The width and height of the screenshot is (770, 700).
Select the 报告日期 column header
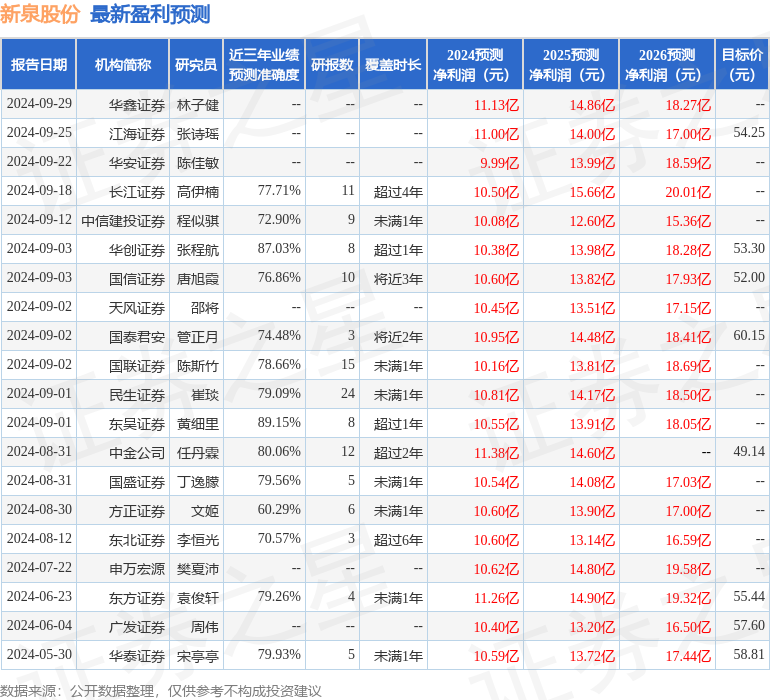click(39, 64)
